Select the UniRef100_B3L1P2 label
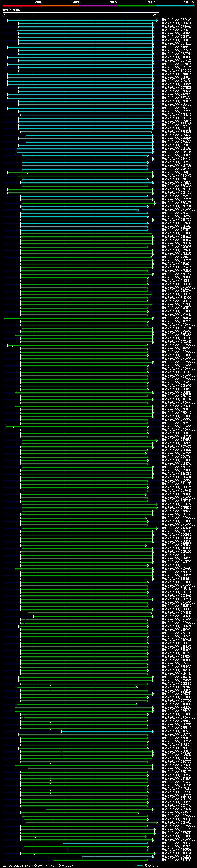 [x=177, y=467]
